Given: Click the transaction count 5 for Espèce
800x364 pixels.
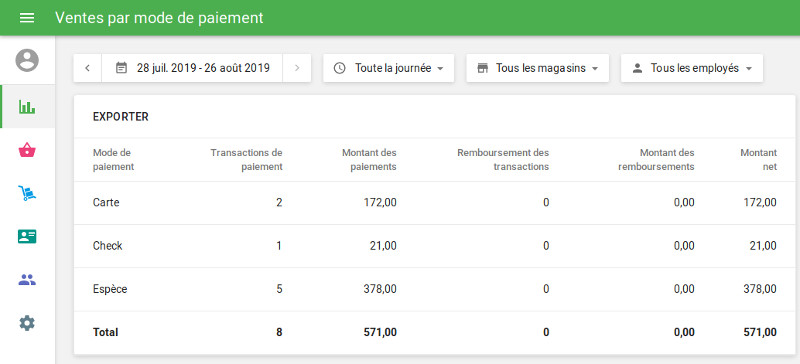Looking at the screenshot, I should coord(279,289).
